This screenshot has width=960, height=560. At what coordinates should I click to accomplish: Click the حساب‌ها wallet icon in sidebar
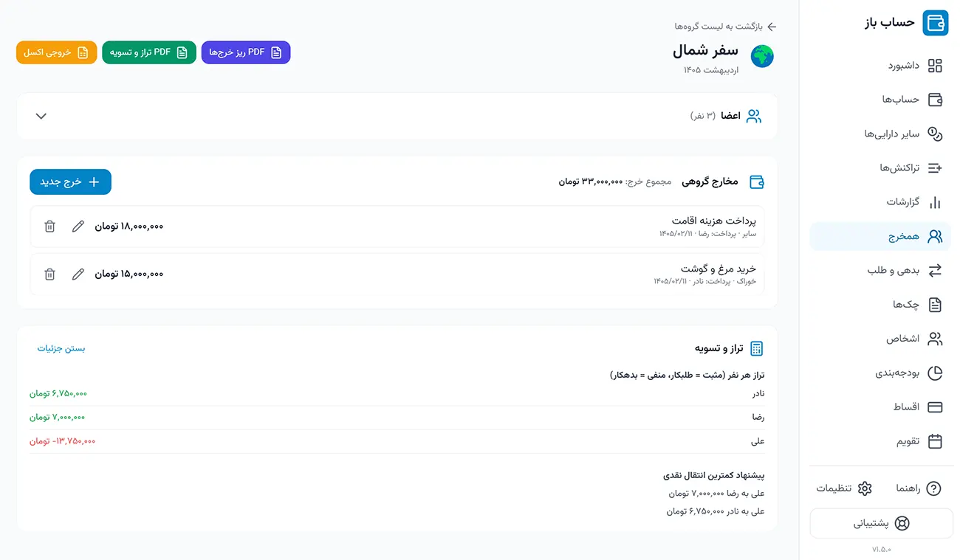pyautogui.click(x=935, y=100)
